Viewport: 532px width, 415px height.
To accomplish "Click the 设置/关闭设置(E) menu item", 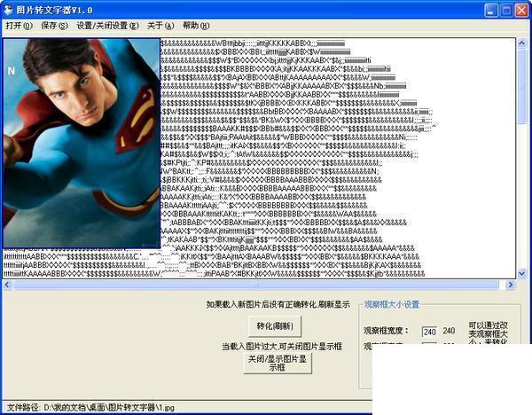I will click(107, 26).
